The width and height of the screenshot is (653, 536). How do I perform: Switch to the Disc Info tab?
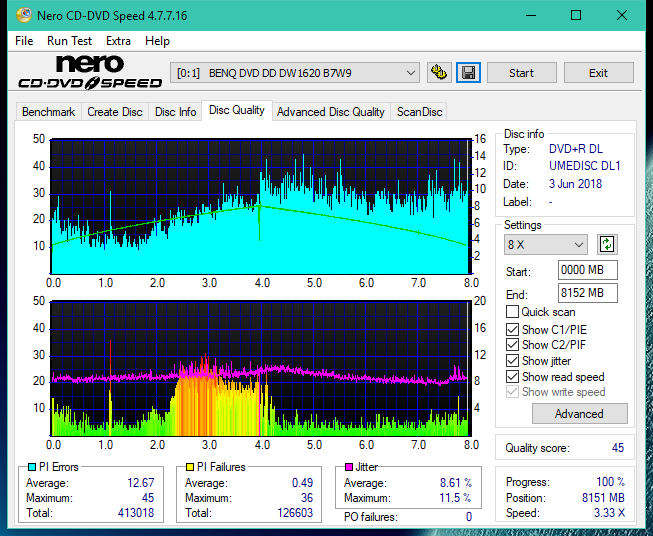pos(175,112)
